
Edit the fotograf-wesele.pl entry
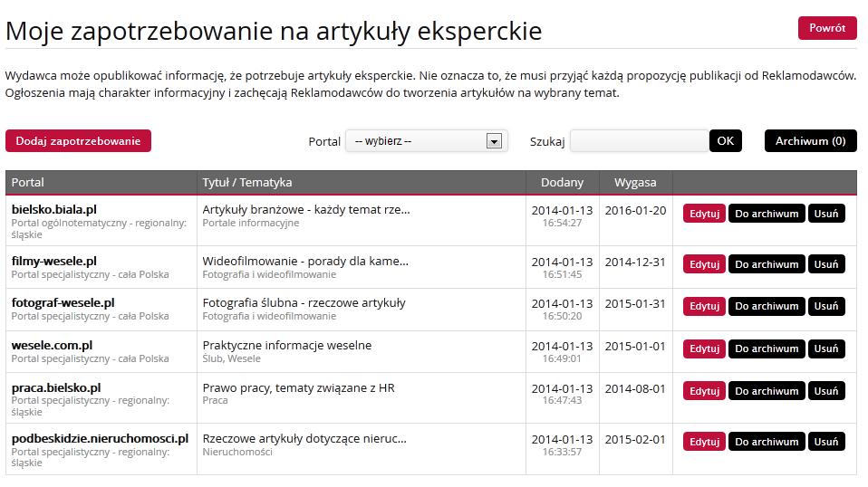[704, 306]
